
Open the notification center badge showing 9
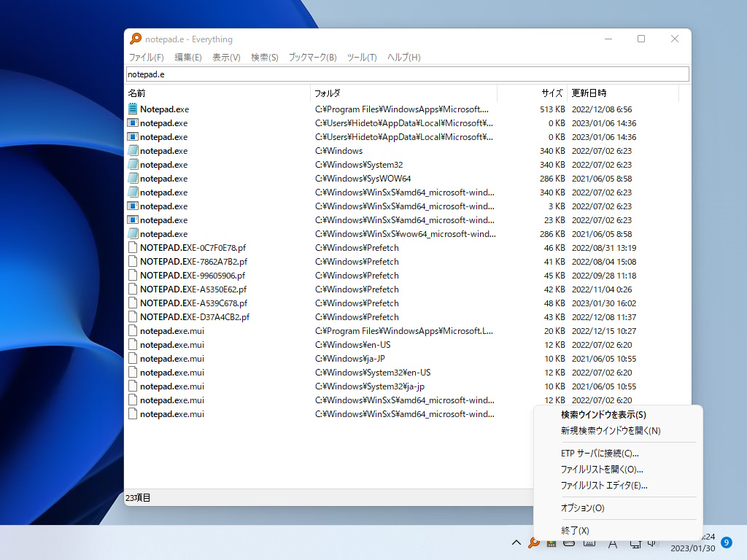point(727,542)
